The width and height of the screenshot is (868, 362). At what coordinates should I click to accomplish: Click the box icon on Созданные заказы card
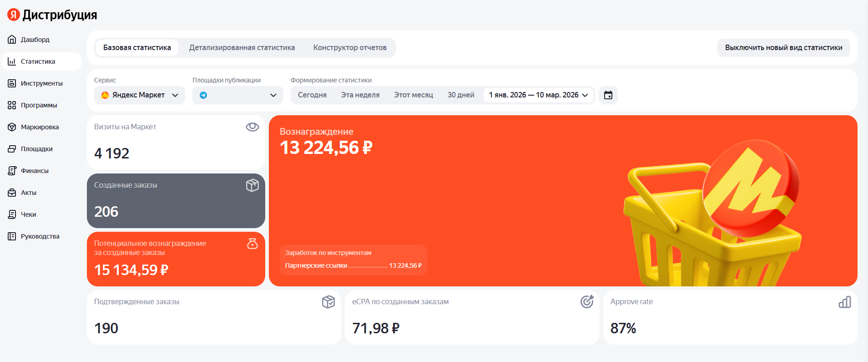(x=252, y=185)
